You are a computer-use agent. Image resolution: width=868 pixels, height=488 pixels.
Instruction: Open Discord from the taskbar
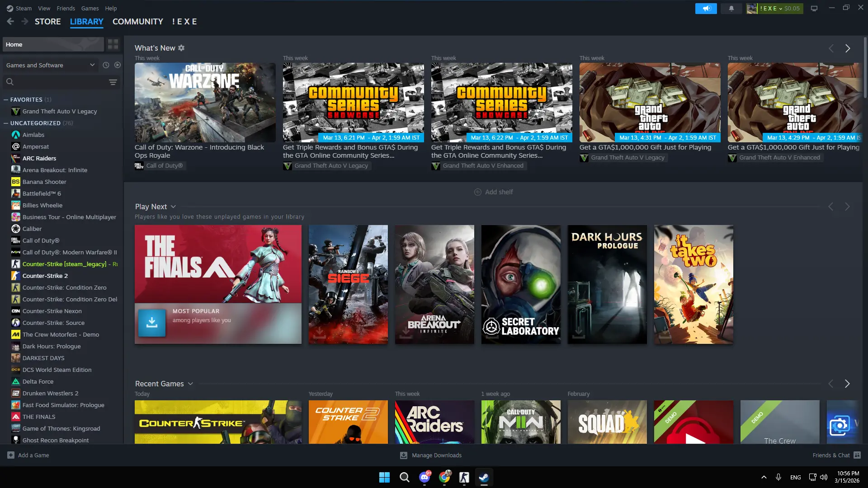click(425, 477)
